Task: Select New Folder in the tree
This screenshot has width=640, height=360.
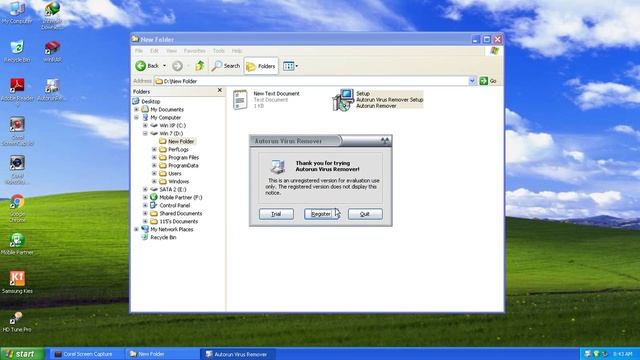Action: pos(181,141)
